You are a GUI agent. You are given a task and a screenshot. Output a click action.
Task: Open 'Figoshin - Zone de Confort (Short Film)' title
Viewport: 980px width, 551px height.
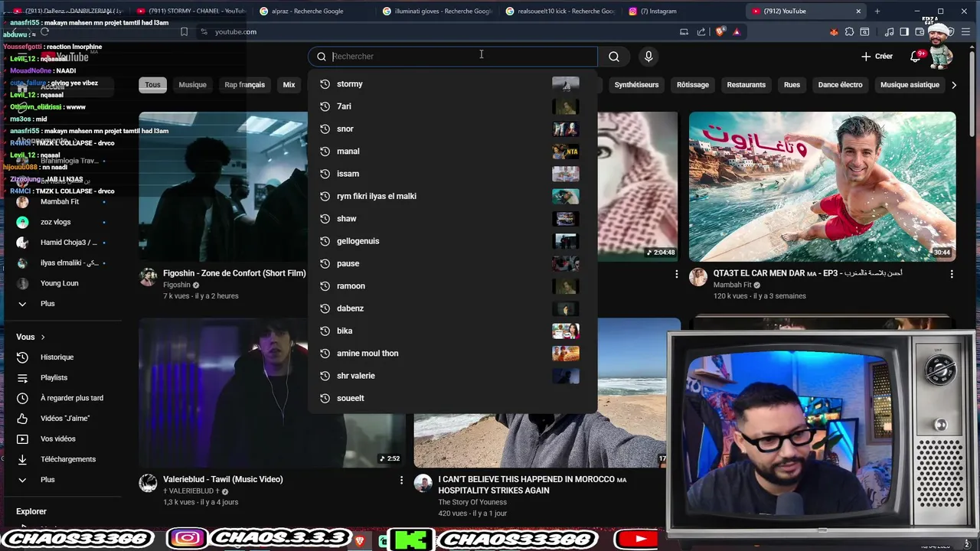point(234,273)
